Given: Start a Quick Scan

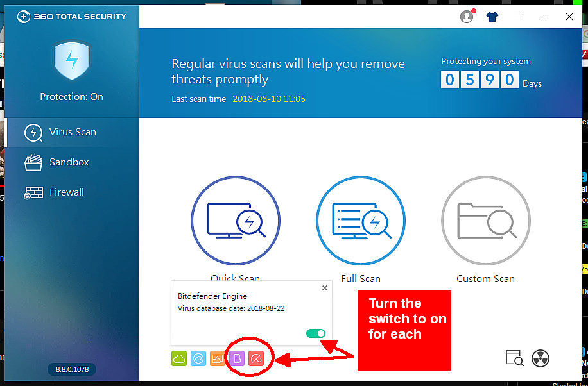Looking at the screenshot, I should [236, 221].
